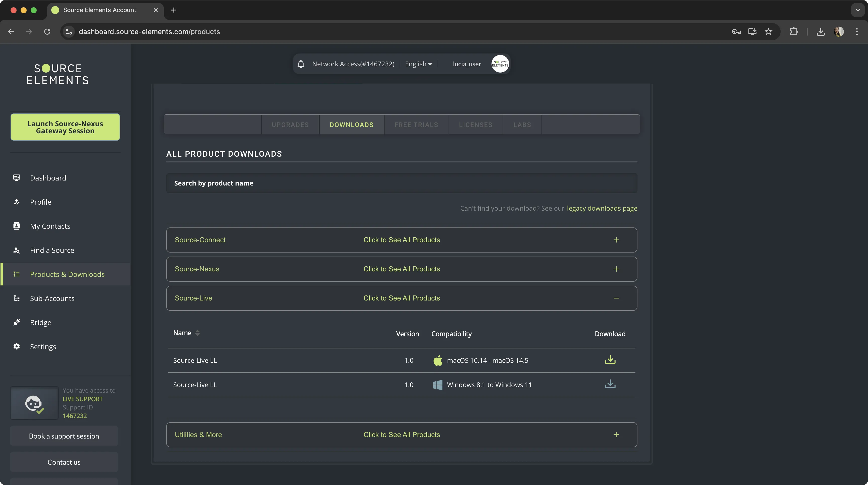Open the English language dropdown
Screen dimensions: 868x485
[x=418, y=64]
